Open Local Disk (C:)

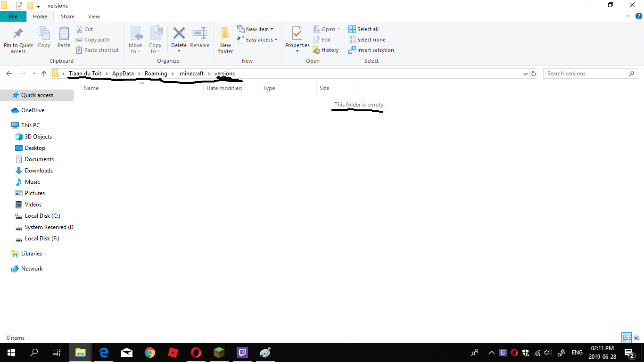click(37, 216)
